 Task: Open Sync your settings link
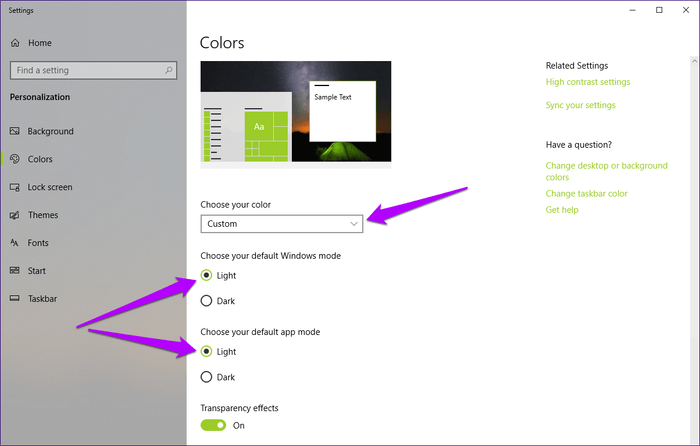click(x=580, y=105)
